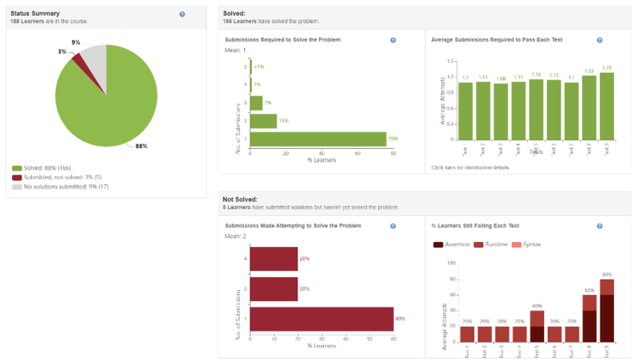Click the green Solved legend swatch
This screenshot has width=638, height=364.
click(x=17, y=168)
